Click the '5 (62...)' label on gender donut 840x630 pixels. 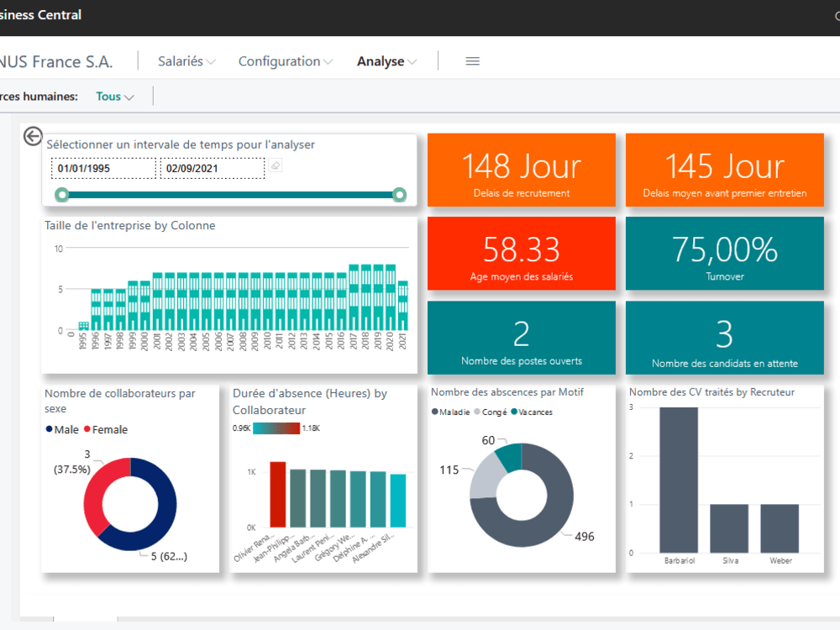(169, 556)
